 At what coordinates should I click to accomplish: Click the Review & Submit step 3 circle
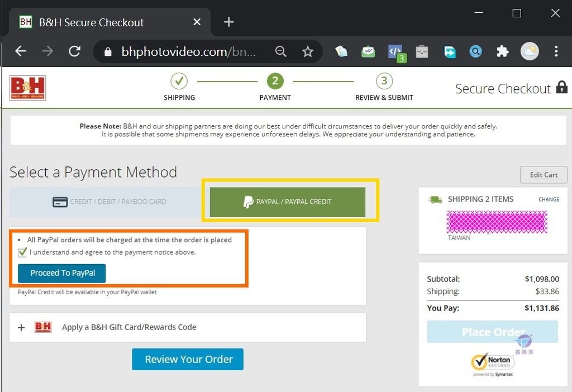(384, 81)
